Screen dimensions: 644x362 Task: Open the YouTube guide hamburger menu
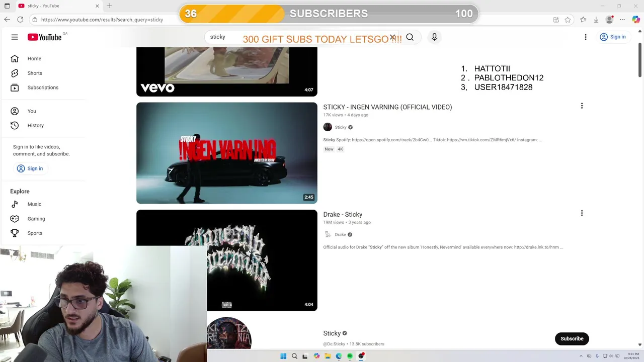tap(15, 37)
